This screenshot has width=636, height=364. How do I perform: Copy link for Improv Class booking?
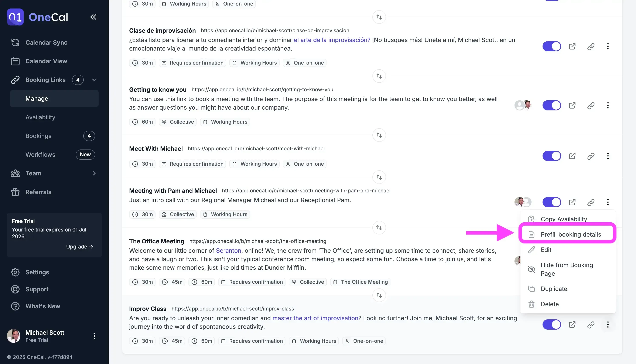591,325
